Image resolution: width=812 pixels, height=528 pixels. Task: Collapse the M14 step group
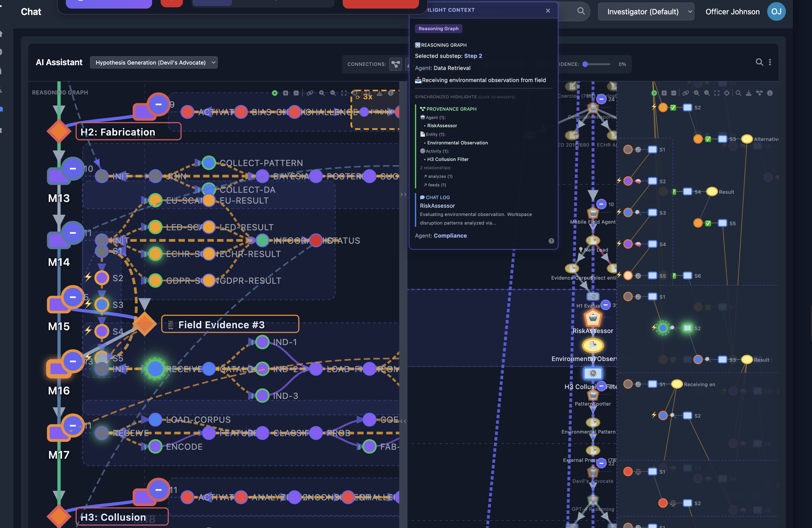coord(73,233)
